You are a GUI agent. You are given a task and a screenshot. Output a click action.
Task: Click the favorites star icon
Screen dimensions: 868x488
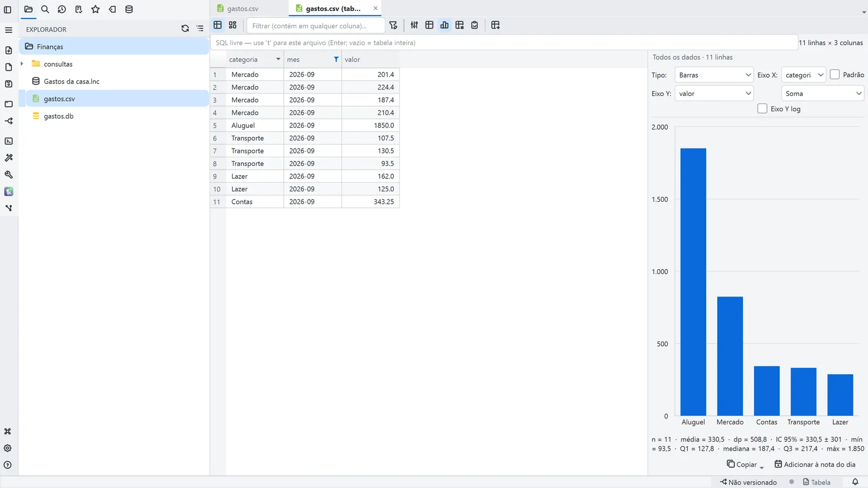(x=95, y=9)
